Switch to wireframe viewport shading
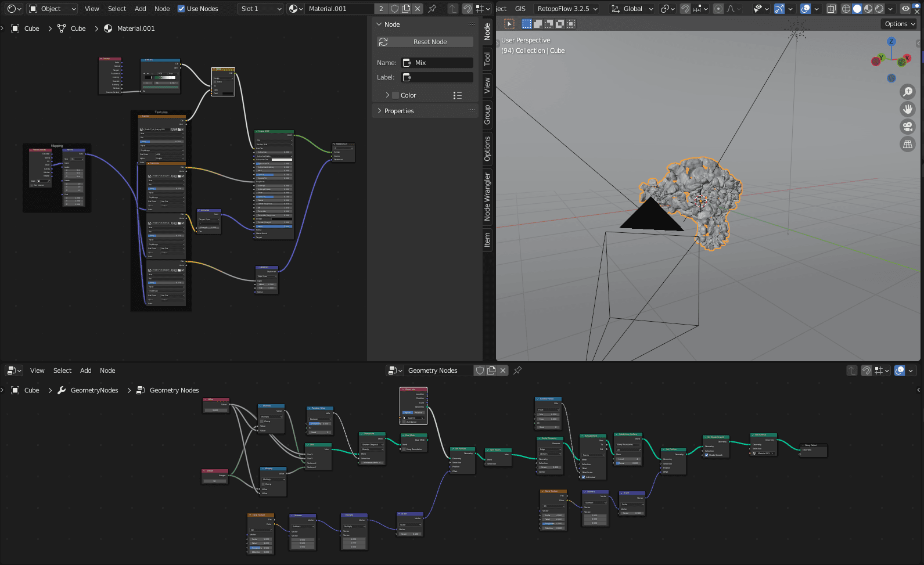924x565 pixels. coord(846,9)
